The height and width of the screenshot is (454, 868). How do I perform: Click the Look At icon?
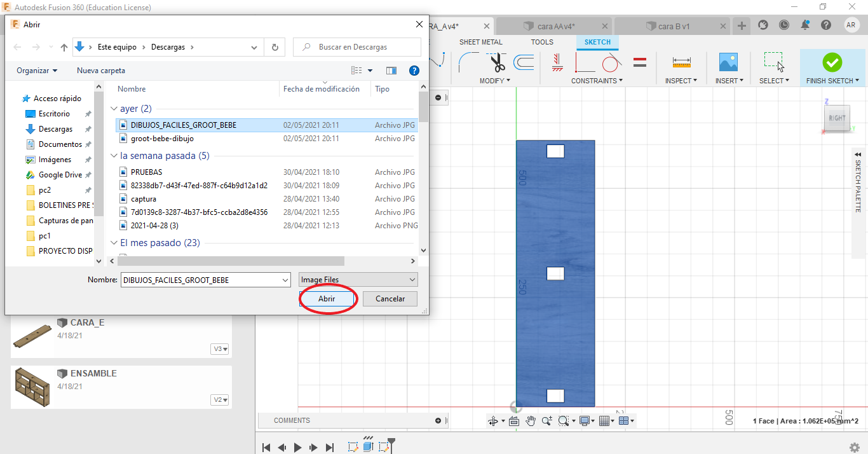pos(514,421)
